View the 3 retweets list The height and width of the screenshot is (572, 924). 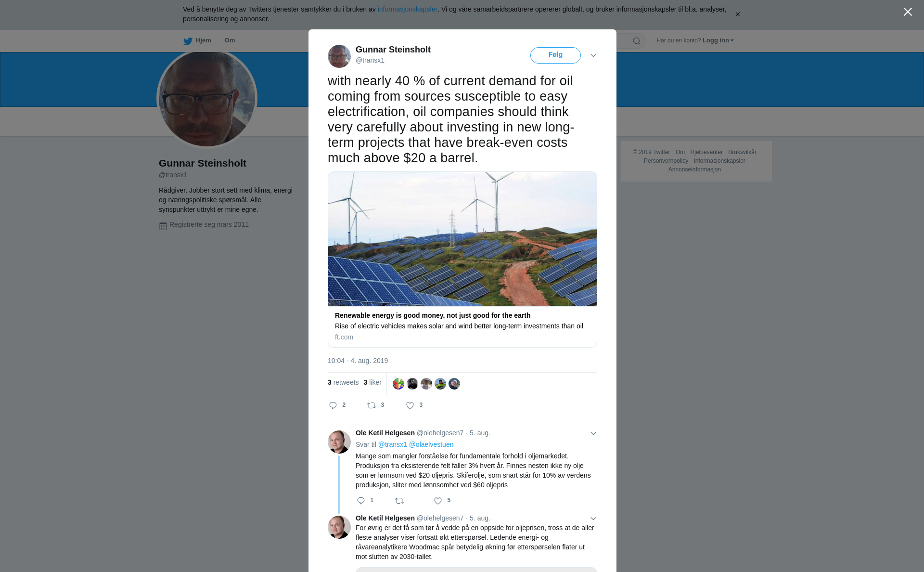coord(343,382)
